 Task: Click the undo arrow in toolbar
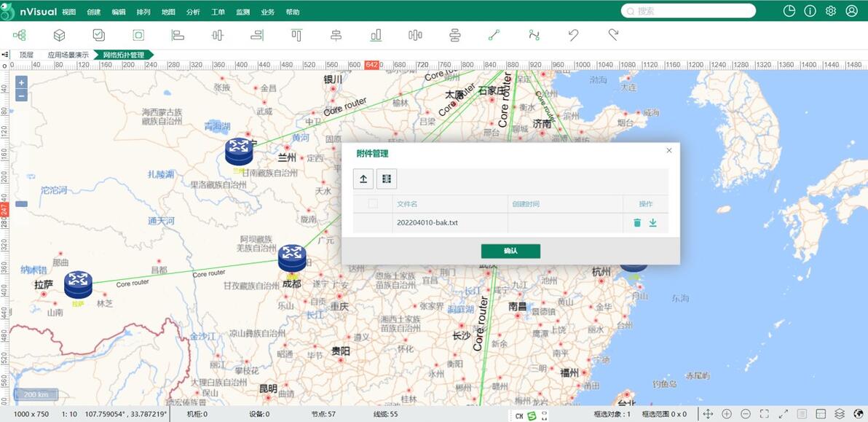point(574,35)
